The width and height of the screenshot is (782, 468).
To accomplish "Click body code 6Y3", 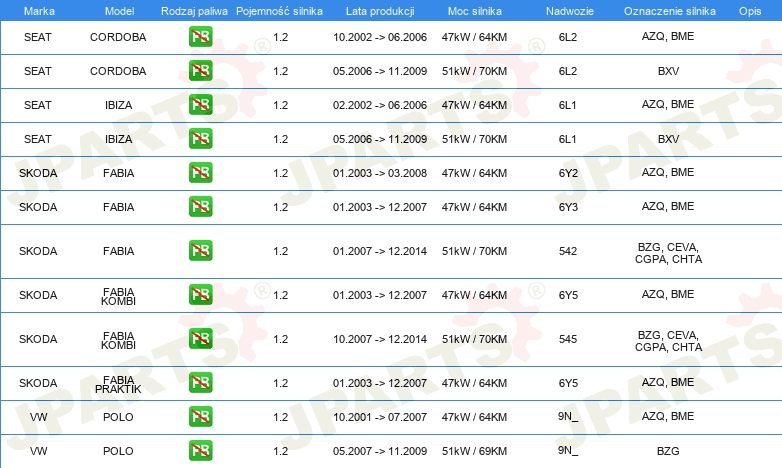I will click(568, 207).
